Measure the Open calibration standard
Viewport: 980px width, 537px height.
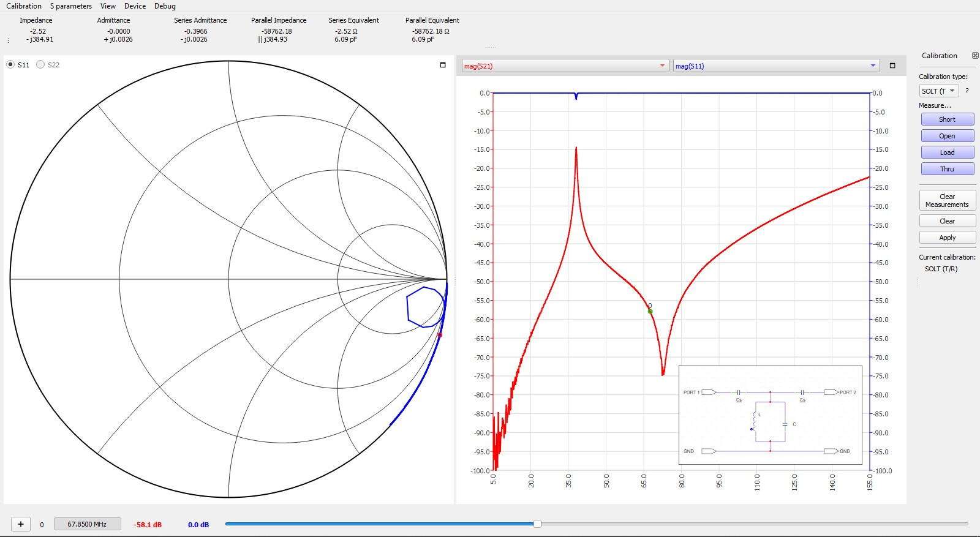[947, 136]
